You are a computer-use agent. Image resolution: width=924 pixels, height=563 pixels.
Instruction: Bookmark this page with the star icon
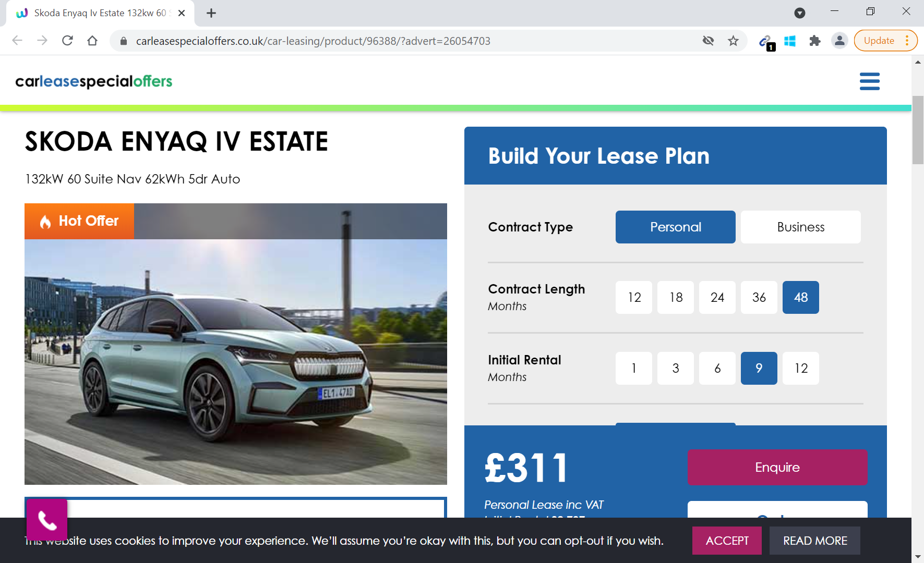click(733, 41)
